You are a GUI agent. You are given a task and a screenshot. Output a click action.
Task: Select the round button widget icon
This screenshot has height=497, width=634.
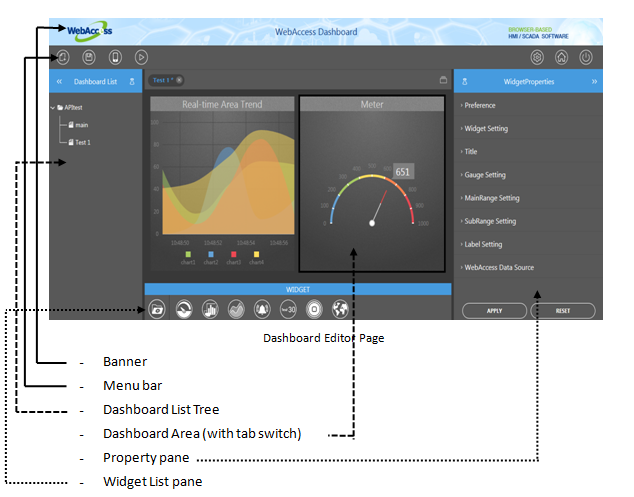[314, 310]
